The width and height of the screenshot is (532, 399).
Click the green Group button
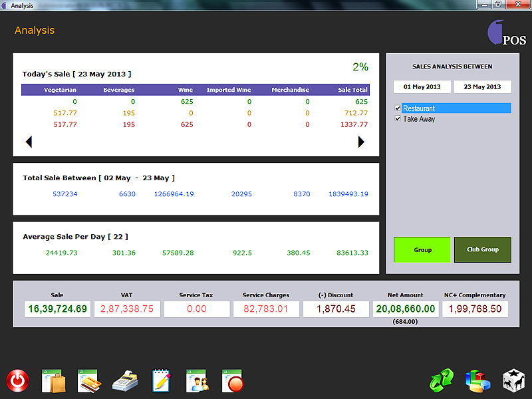[422, 249]
